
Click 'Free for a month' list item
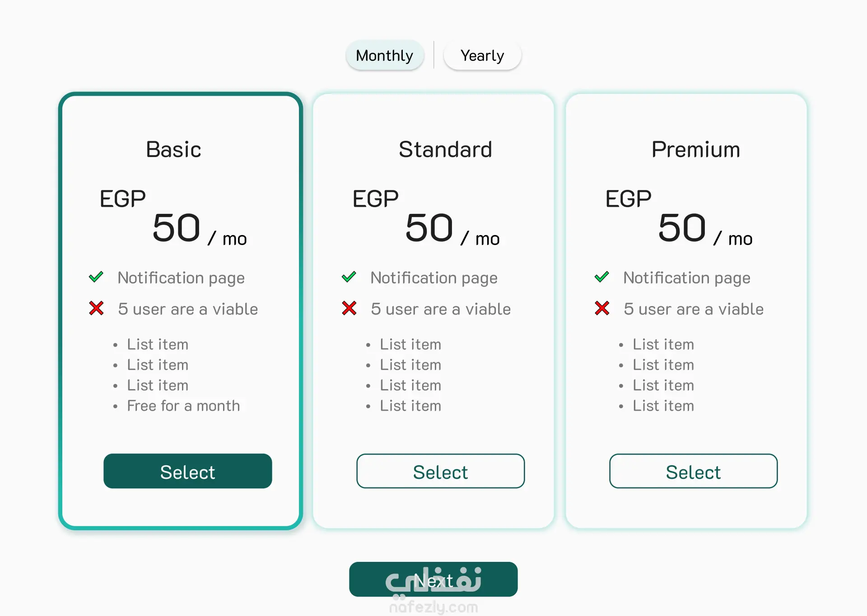[183, 406]
